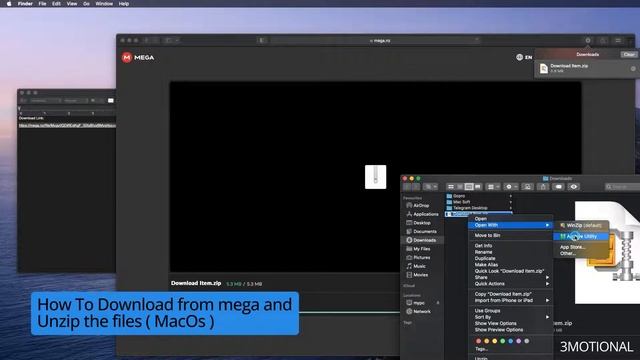Choose Use Groups in context menu
This screenshot has width=640, height=360.
pyautogui.click(x=510, y=311)
